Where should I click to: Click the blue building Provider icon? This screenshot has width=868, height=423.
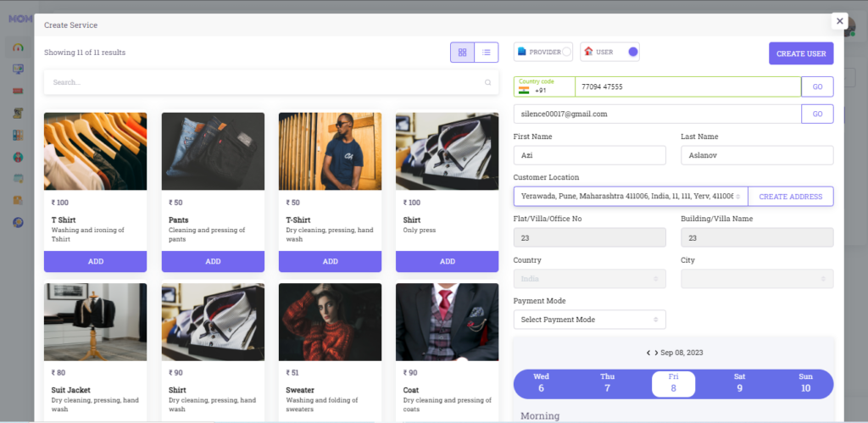pos(521,52)
